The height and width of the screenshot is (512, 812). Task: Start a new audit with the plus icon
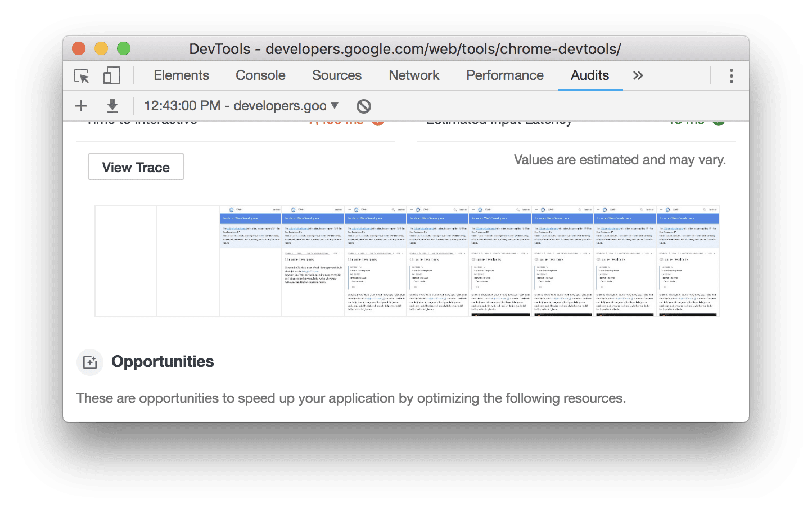pos(80,106)
